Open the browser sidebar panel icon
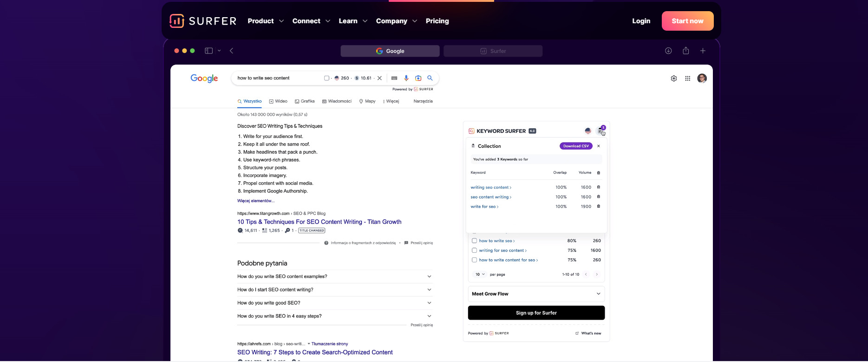The height and width of the screenshot is (362, 868). (209, 51)
